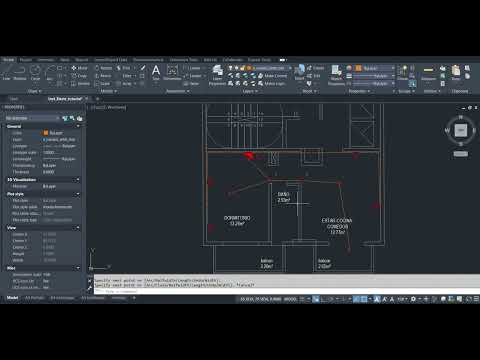This screenshot has width=480, height=360.
Task: Activate the Scale command
Action: pyautogui.click(x=103, y=84)
